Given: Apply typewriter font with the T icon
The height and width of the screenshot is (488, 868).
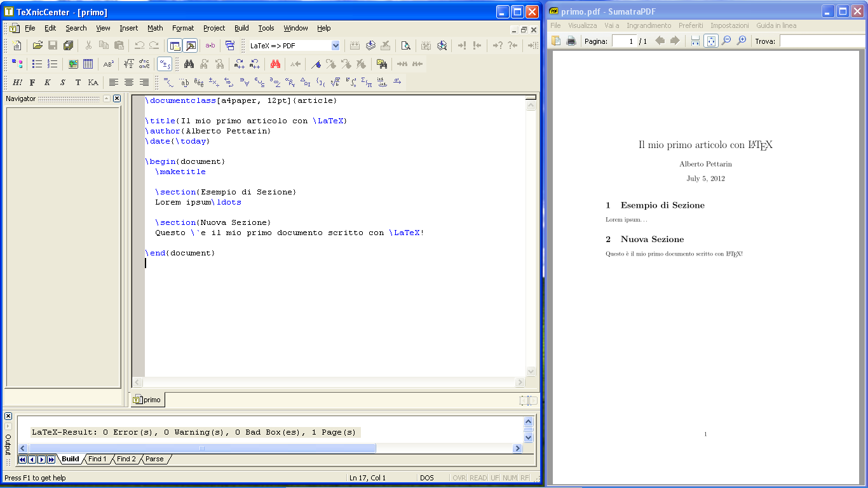Looking at the screenshot, I should pyautogui.click(x=78, y=82).
